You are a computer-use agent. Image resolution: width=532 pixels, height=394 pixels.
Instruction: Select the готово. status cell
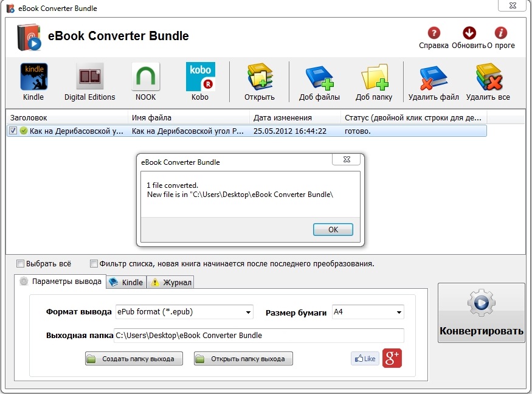click(358, 131)
